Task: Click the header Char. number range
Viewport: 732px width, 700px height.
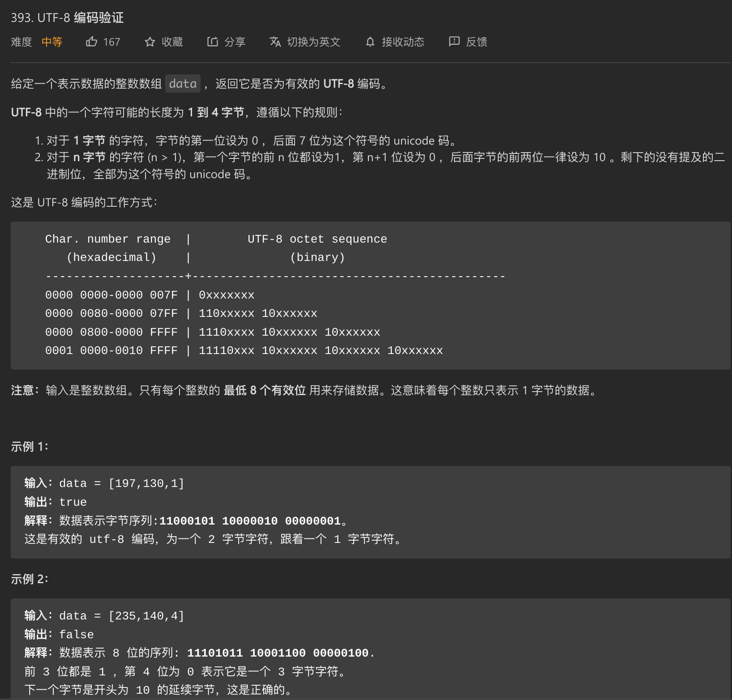Action: [108, 239]
